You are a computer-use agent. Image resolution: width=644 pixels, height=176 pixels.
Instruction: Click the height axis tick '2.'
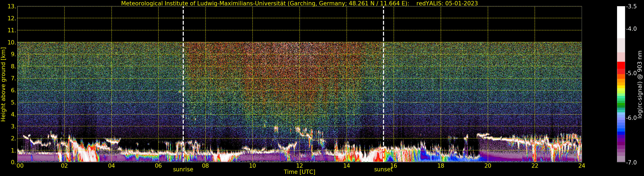[x=13, y=138]
